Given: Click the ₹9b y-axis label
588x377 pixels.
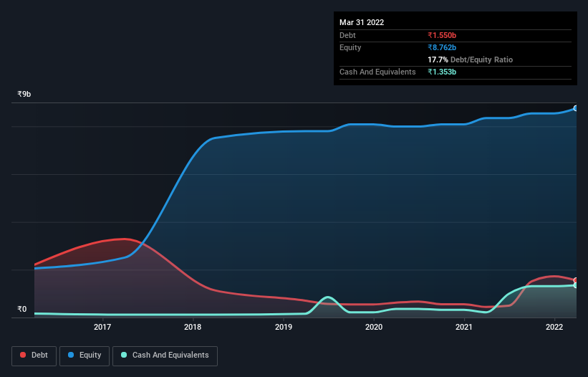Looking at the screenshot, I should [24, 94].
